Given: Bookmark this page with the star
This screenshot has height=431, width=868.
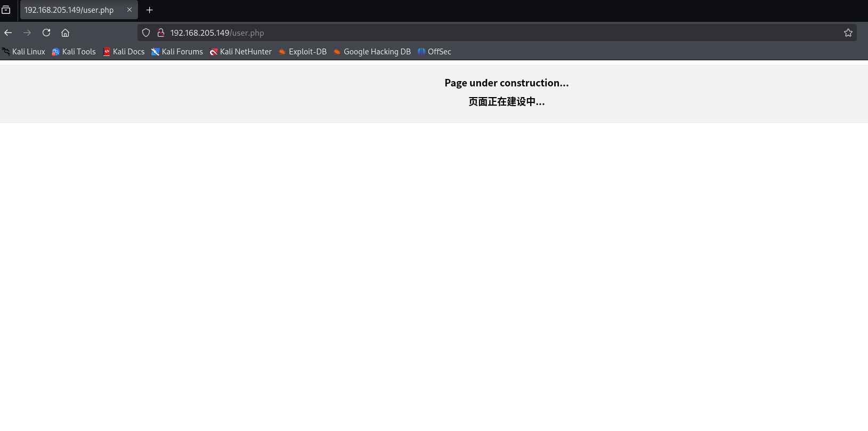Looking at the screenshot, I should tap(848, 33).
